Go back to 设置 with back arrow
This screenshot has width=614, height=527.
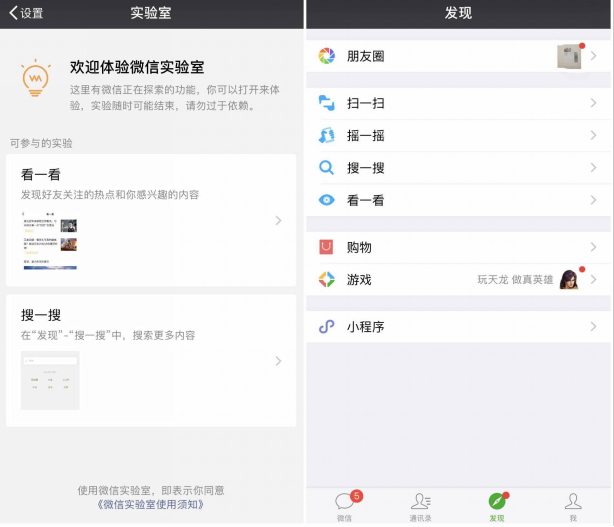[26, 13]
